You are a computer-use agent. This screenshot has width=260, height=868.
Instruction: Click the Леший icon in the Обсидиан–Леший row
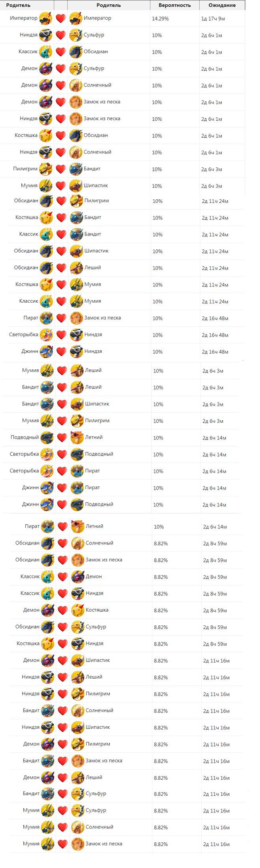pyautogui.click(x=77, y=268)
